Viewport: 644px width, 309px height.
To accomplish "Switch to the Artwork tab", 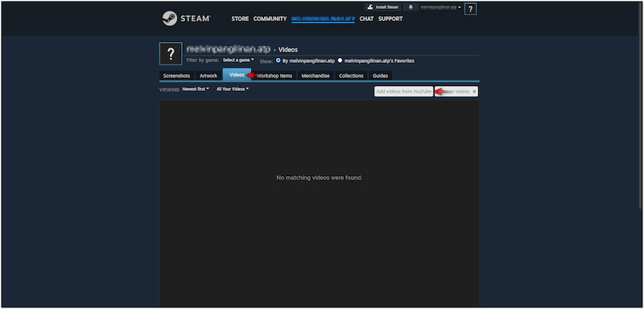I will coord(208,76).
